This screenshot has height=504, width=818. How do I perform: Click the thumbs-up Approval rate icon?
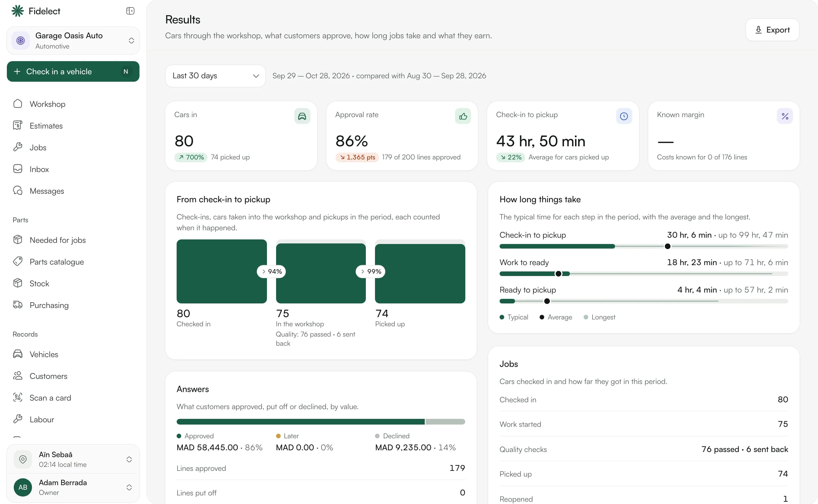click(x=463, y=116)
